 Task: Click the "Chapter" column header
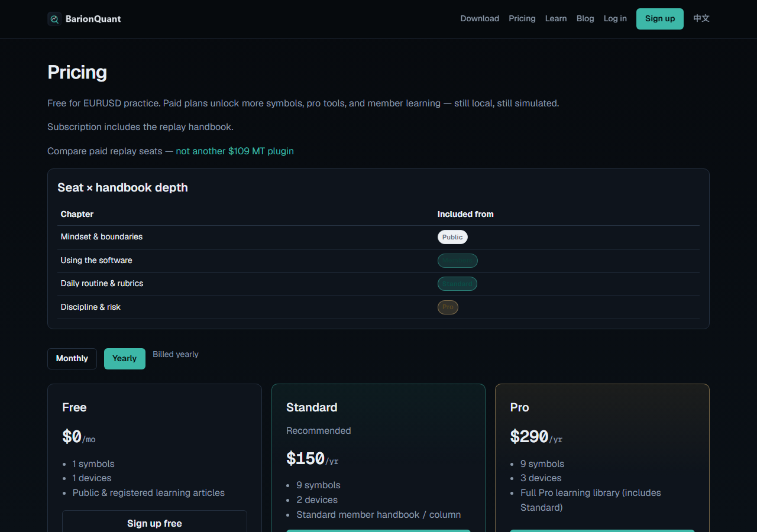pos(77,214)
